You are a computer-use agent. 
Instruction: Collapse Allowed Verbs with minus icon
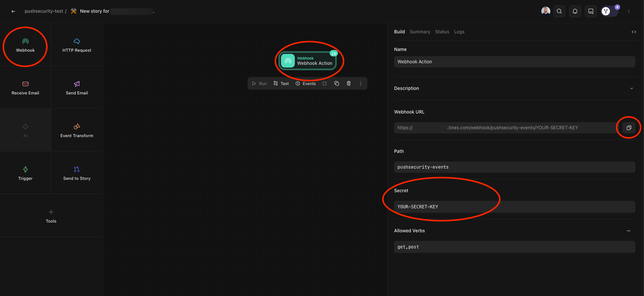point(629,231)
